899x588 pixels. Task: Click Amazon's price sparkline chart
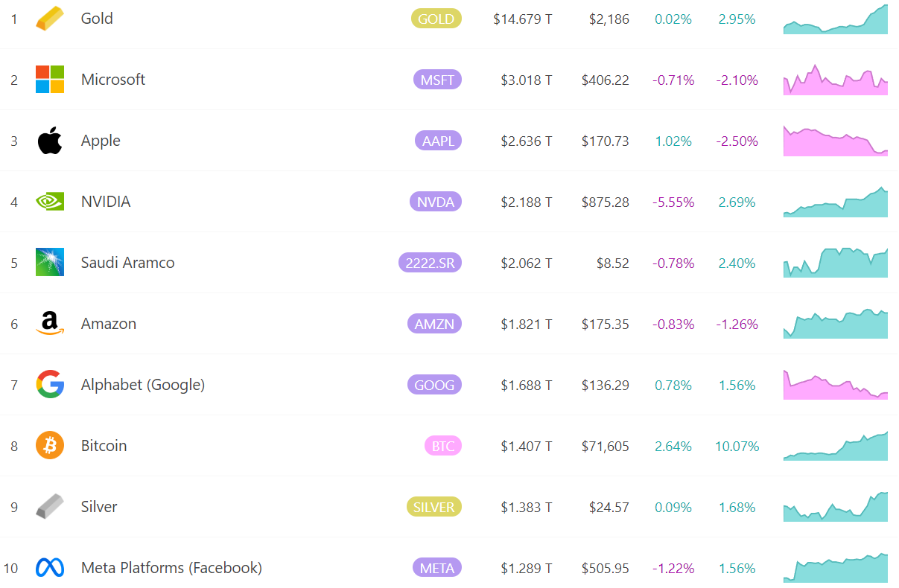pyautogui.click(x=836, y=324)
